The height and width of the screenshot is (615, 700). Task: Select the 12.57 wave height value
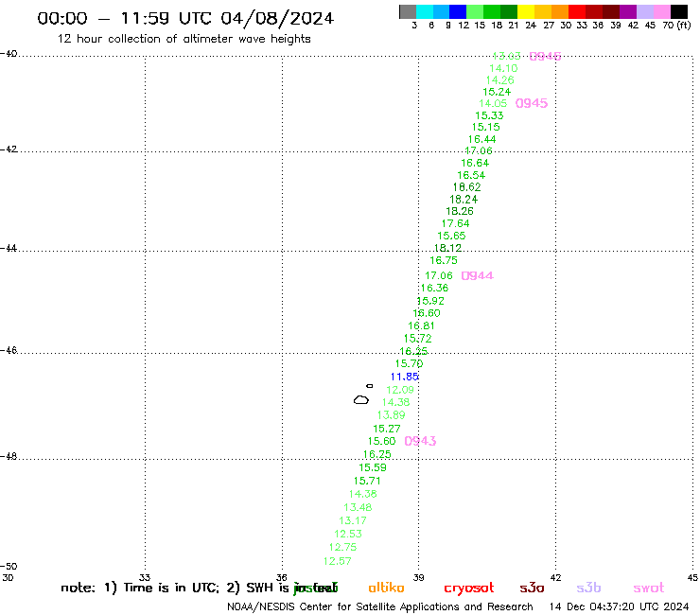tap(337, 561)
